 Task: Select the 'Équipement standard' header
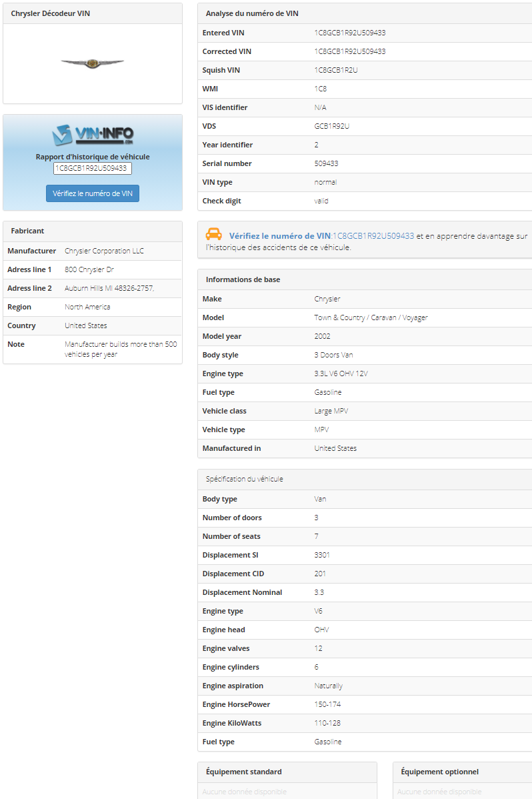point(243,772)
